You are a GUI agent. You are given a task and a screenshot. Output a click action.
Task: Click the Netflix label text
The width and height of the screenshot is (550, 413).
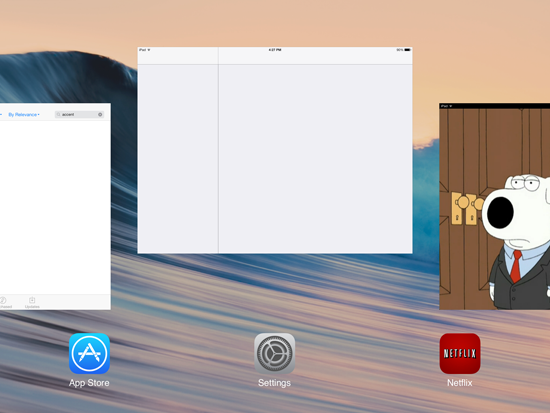460,383
